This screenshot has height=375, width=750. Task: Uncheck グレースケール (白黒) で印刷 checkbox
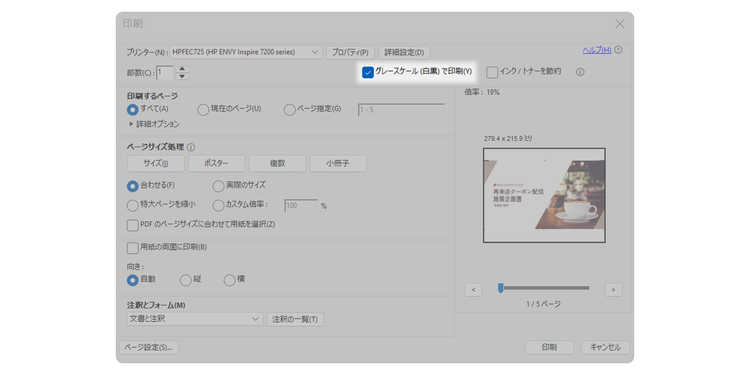[367, 72]
